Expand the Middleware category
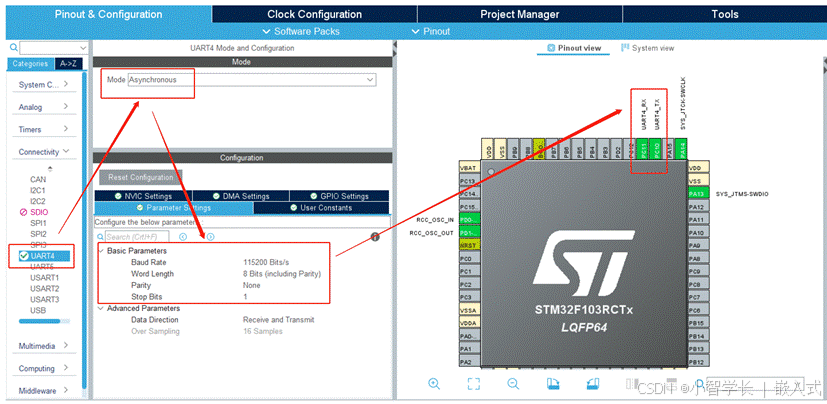The width and height of the screenshot is (827, 404). pyautogui.click(x=43, y=391)
